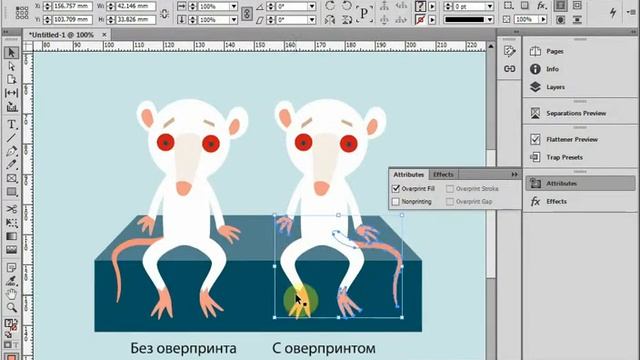Image resolution: width=640 pixels, height=360 pixels.
Task: Open the CC Libraries icon in narrow dock
Action: 509,51
